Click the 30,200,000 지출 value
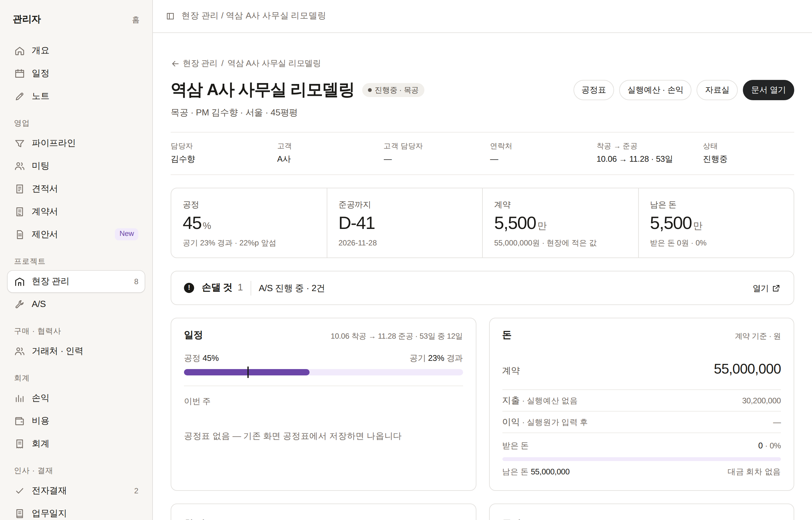This screenshot has height=520, width=812. (x=761, y=401)
